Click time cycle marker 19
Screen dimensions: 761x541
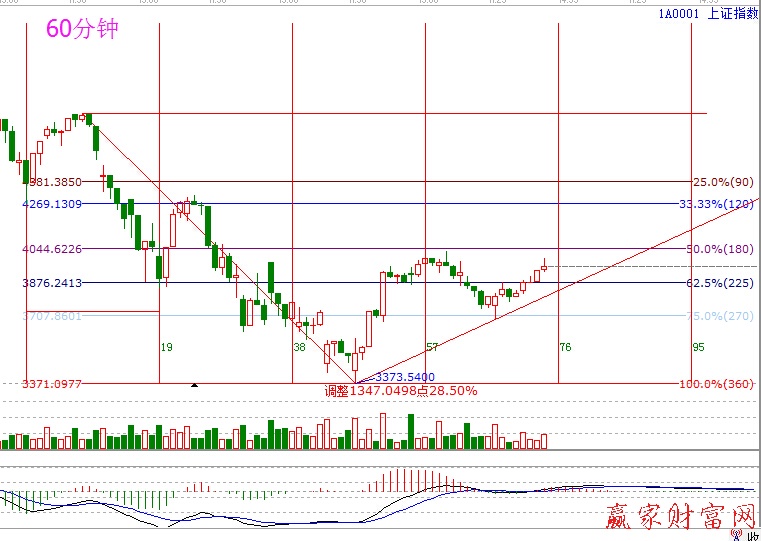pos(167,347)
